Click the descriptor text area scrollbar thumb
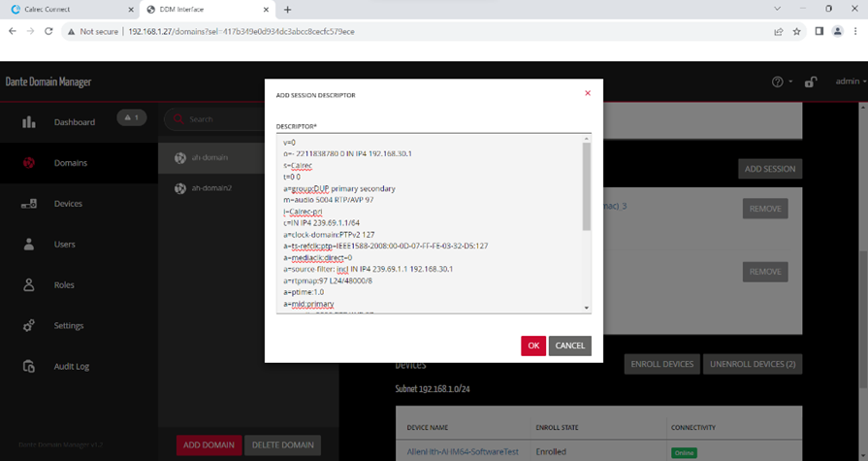The width and height of the screenshot is (868, 461). coord(586,186)
